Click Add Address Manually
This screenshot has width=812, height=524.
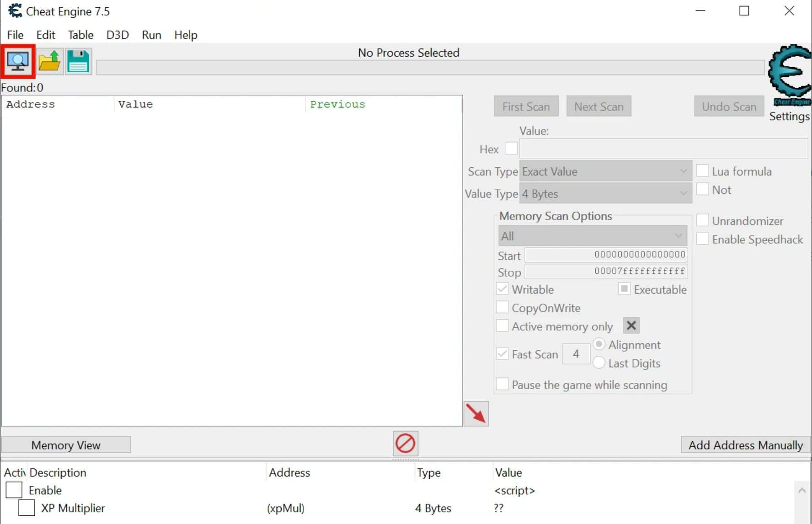(746, 445)
